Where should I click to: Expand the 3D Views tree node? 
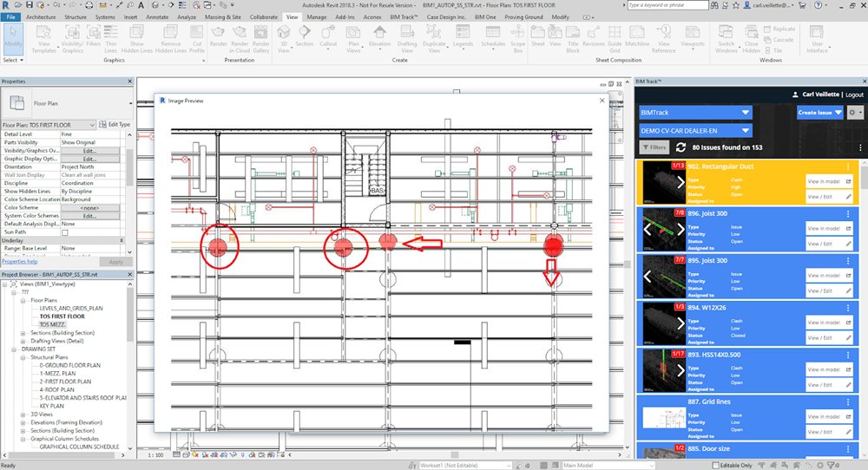[x=23, y=415]
